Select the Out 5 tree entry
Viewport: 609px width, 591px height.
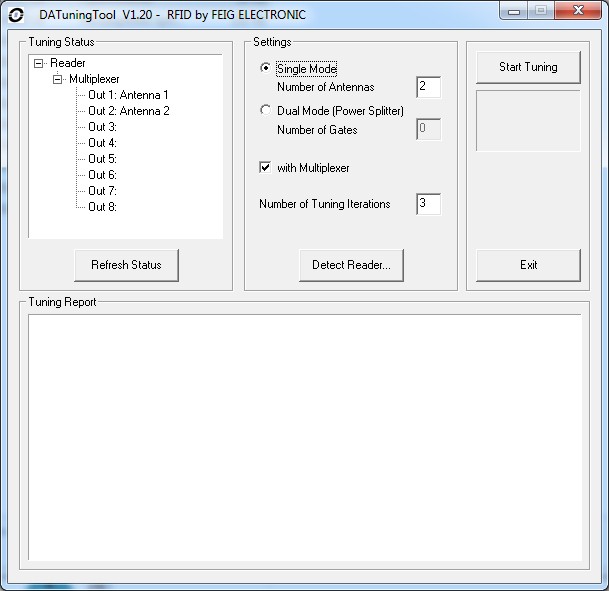pos(102,159)
